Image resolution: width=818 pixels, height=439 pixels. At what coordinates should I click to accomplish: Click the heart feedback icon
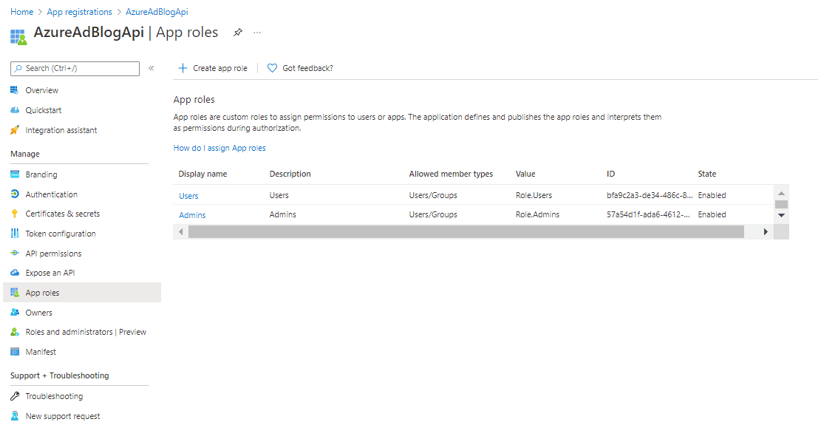point(272,68)
